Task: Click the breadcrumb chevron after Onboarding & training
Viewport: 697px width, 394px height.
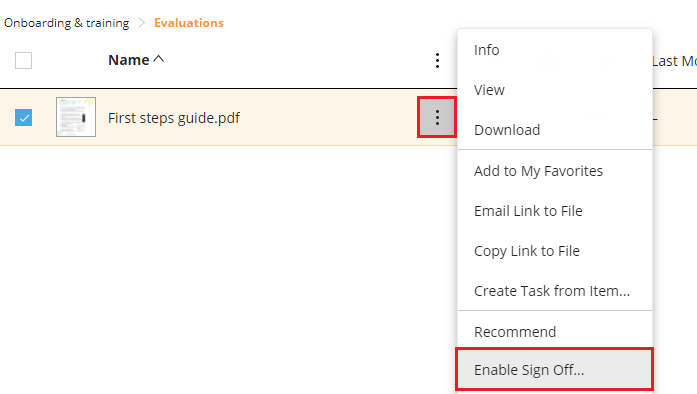Action: (x=141, y=23)
